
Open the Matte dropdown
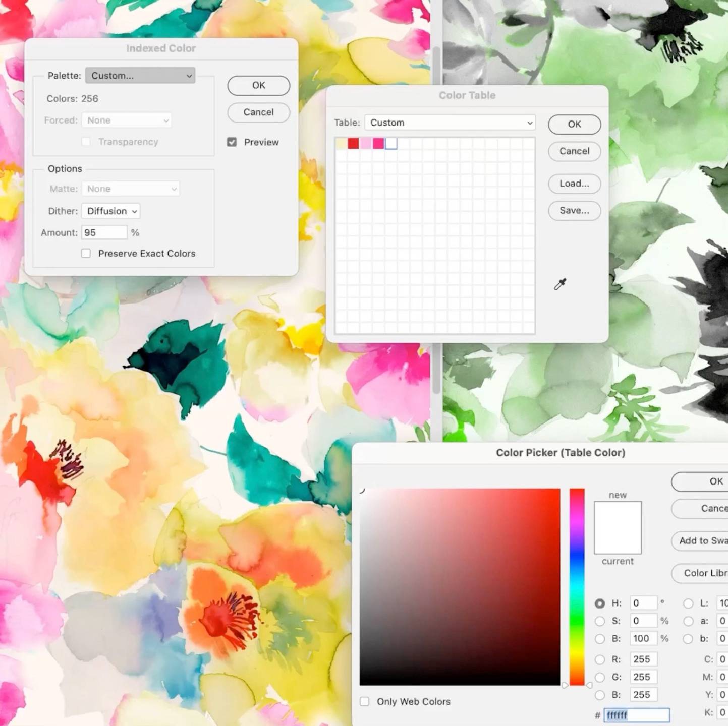tap(131, 189)
